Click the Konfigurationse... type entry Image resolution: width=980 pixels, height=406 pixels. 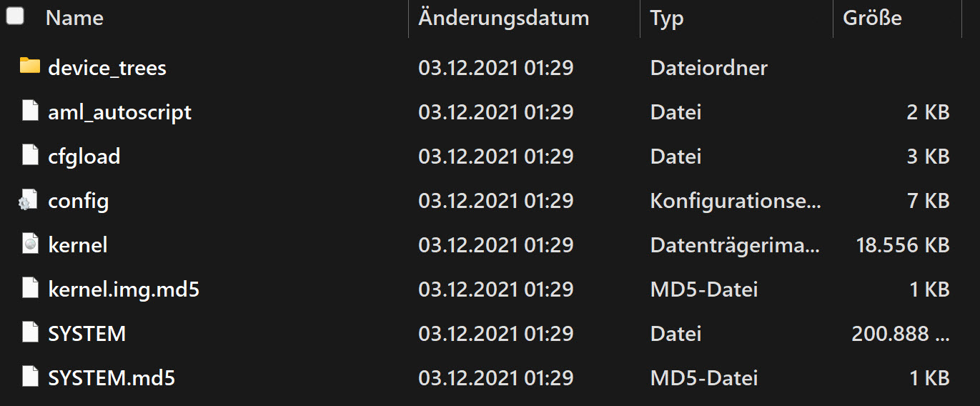click(736, 202)
